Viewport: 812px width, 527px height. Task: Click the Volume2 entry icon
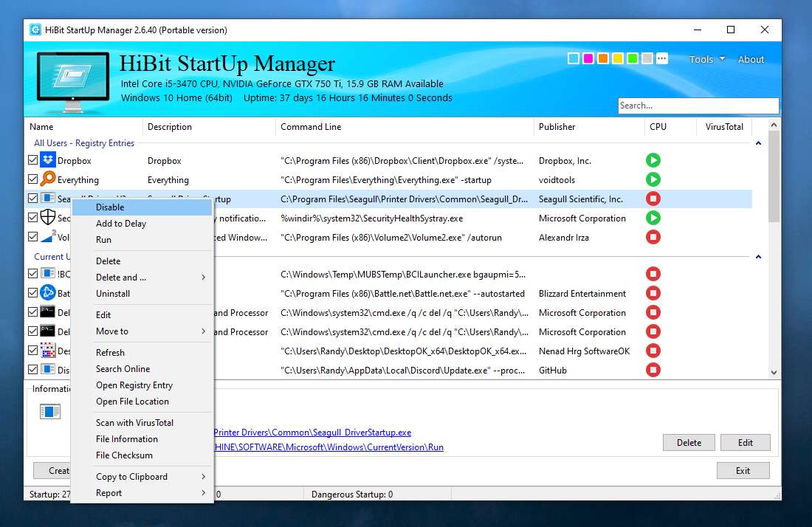pyautogui.click(x=48, y=237)
